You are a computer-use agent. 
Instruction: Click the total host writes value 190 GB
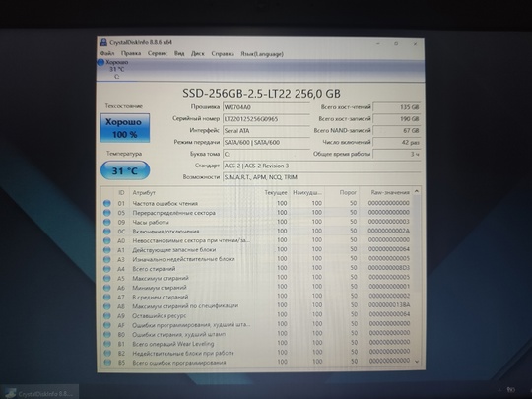[x=397, y=119]
